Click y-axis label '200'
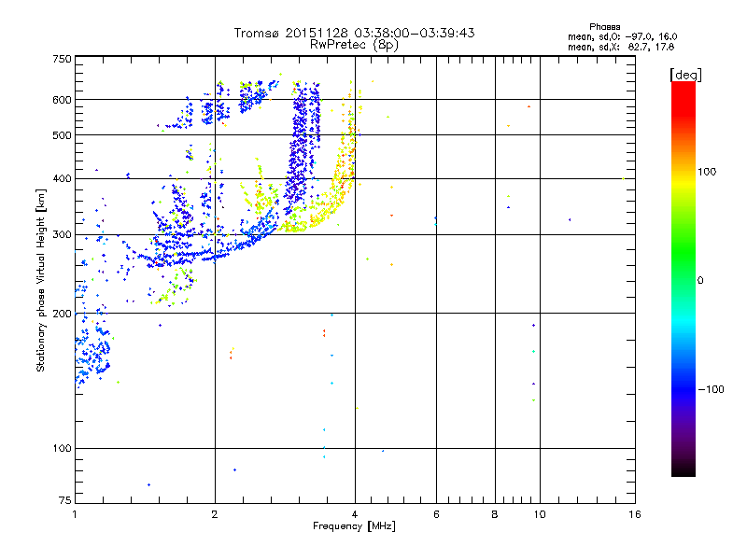The image size is (747, 560). pyautogui.click(x=62, y=314)
